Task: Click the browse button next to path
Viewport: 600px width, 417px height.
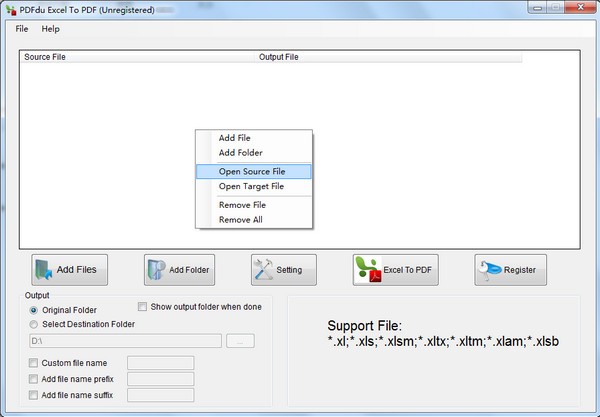Action: click(240, 342)
